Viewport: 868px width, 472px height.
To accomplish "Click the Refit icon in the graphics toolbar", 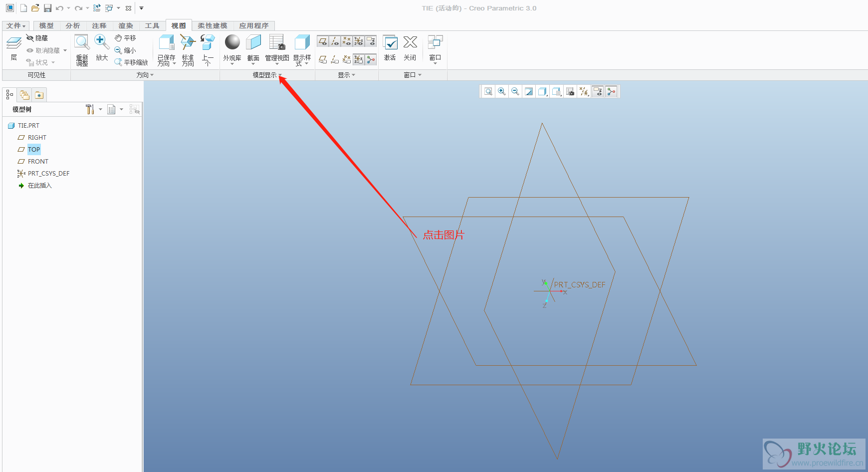I will point(488,91).
